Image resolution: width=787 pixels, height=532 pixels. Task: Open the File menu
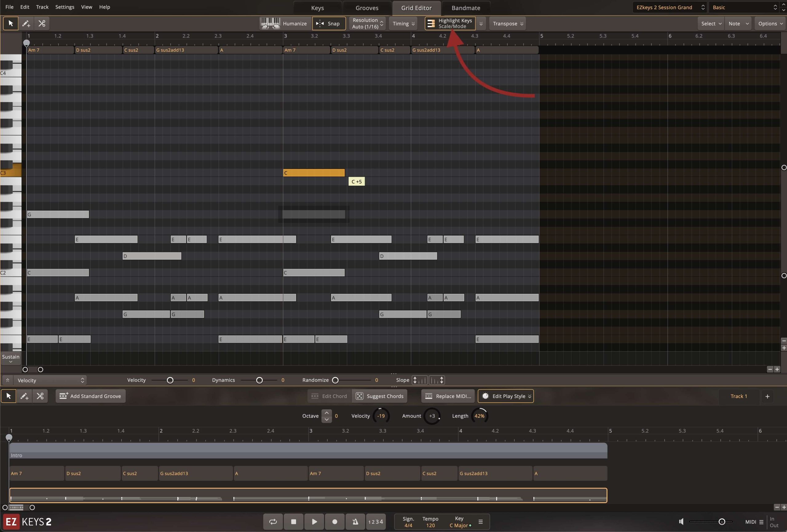[x=10, y=7]
